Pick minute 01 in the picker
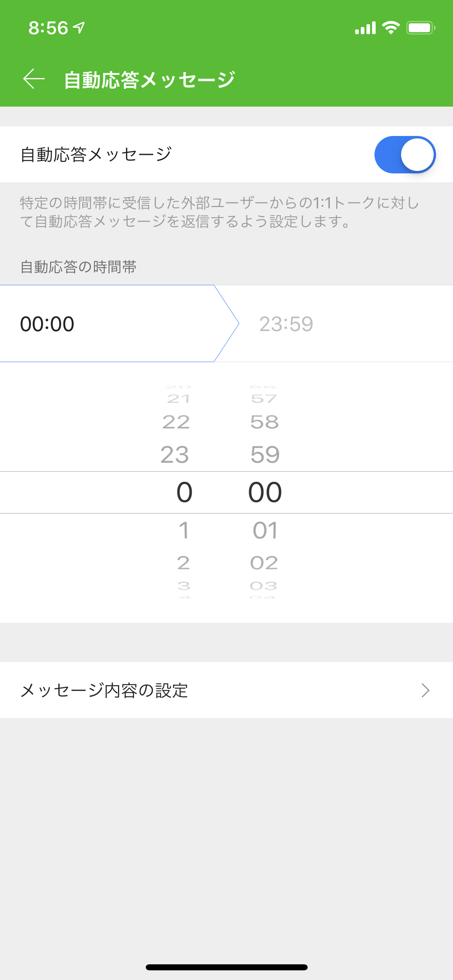Screen dimensions: 453x980 tap(265, 530)
